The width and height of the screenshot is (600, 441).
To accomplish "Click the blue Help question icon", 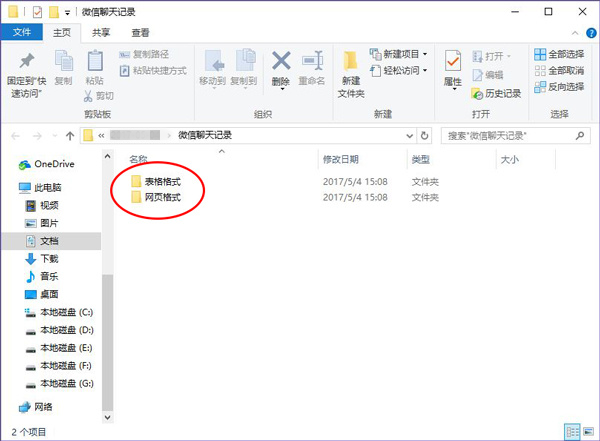I will click(591, 33).
